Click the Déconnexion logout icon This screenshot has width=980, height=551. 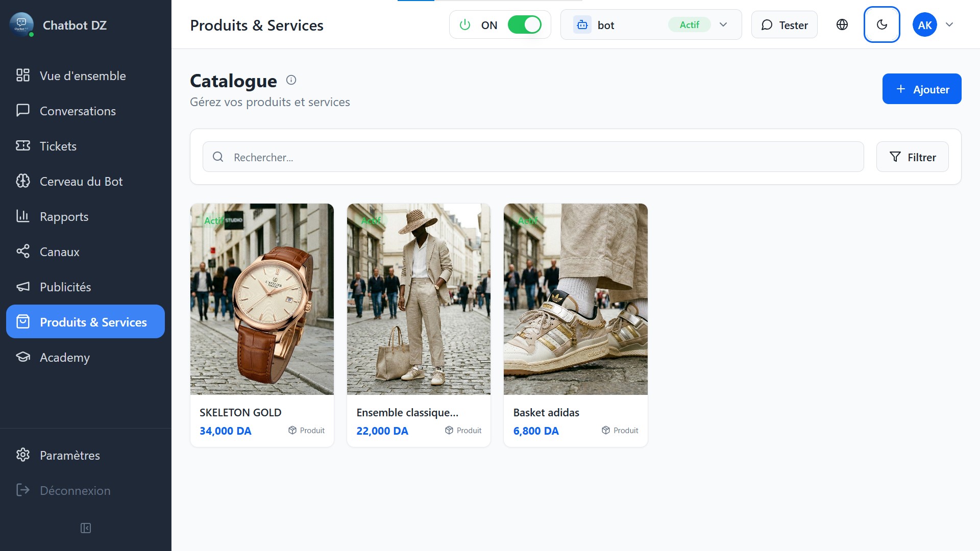point(23,490)
